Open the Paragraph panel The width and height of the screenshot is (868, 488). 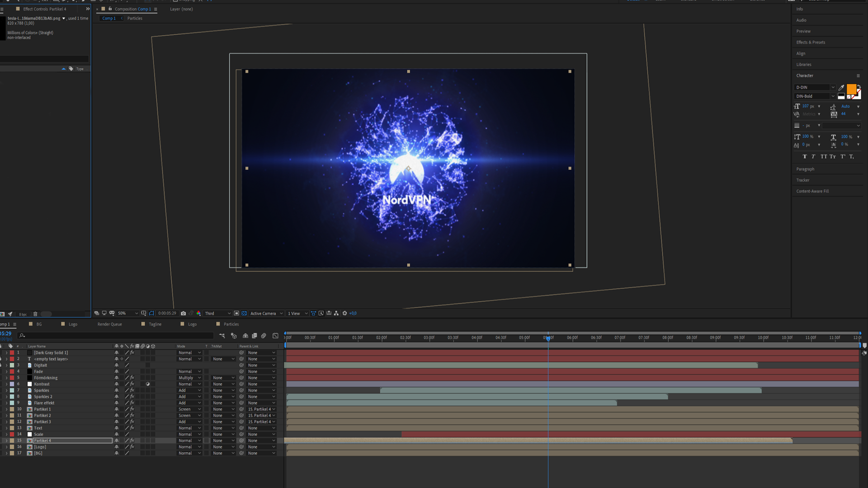point(805,169)
